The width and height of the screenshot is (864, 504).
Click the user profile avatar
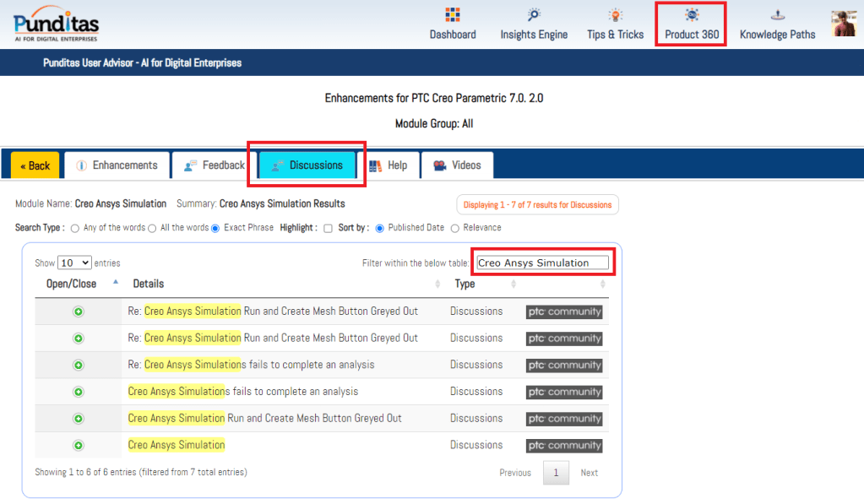click(x=844, y=24)
